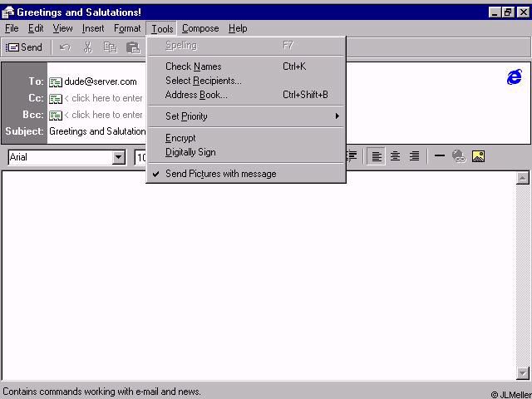Click the insert picture icon

coord(478,156)
